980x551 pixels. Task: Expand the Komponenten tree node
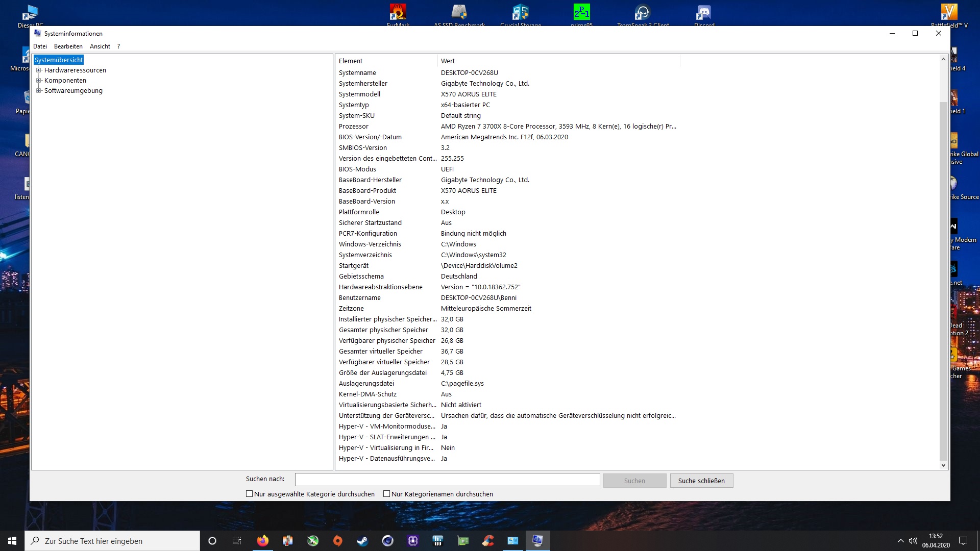pyautogui.click(x=38, y=81)
